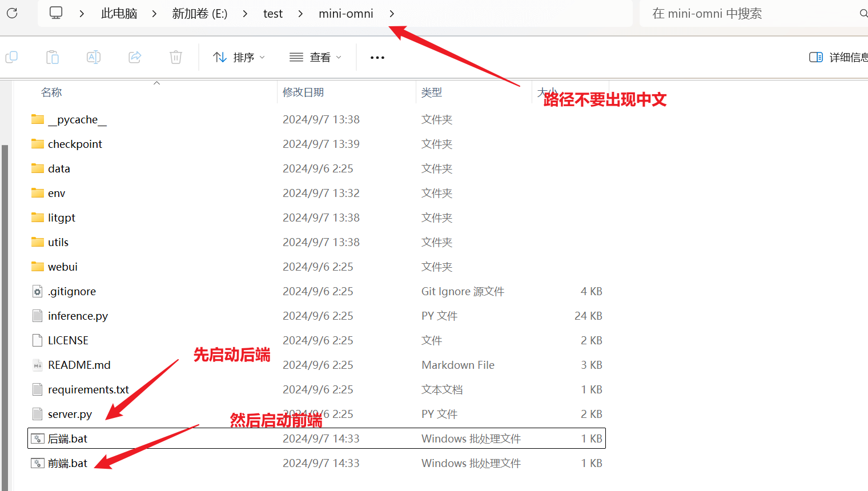Select the server.py file icon

tap(38, 414)
